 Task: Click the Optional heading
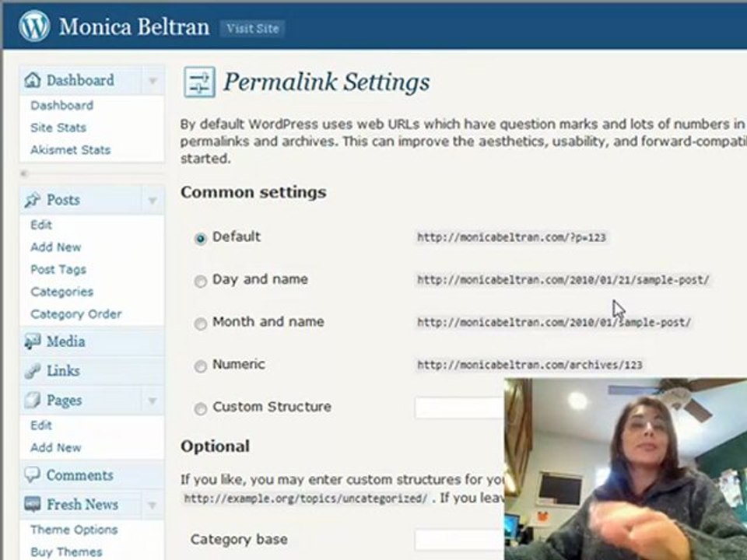tap(215, 446)
